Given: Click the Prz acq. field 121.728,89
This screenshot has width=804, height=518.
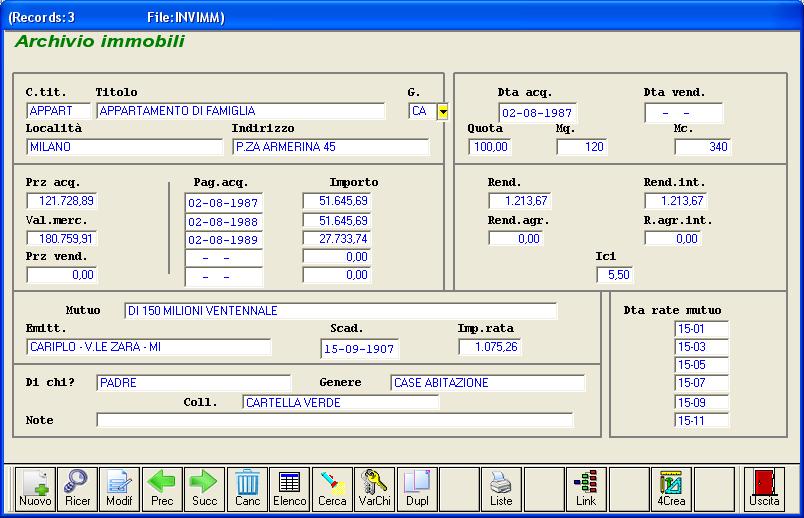Looking at the screenshot, I should point(62,201).
